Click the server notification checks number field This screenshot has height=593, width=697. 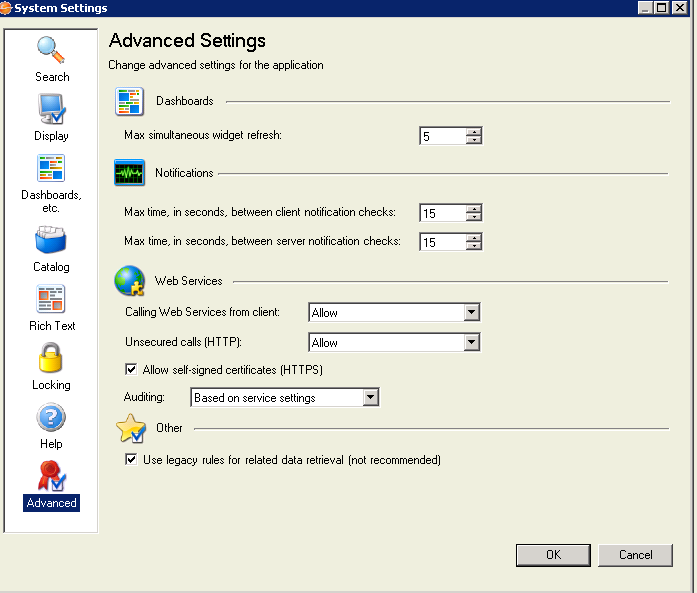point(442,242)
